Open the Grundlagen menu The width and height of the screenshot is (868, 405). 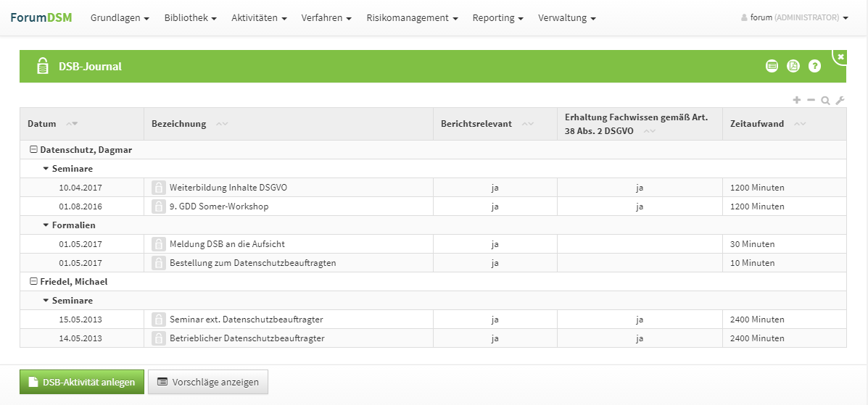click(x=120, y=17)
